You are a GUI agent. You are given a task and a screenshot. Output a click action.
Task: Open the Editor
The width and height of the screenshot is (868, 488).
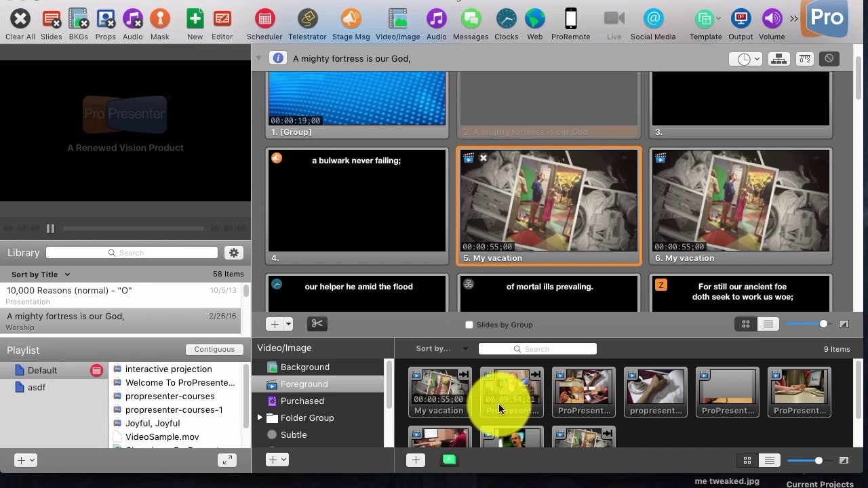222,24
